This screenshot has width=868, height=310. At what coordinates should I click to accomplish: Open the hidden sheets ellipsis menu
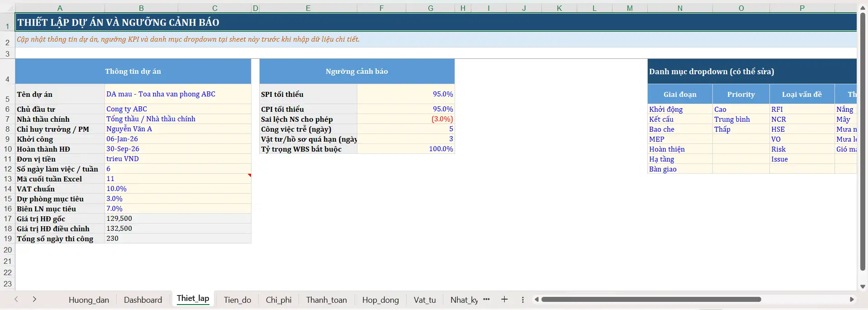tap(486, 299)
